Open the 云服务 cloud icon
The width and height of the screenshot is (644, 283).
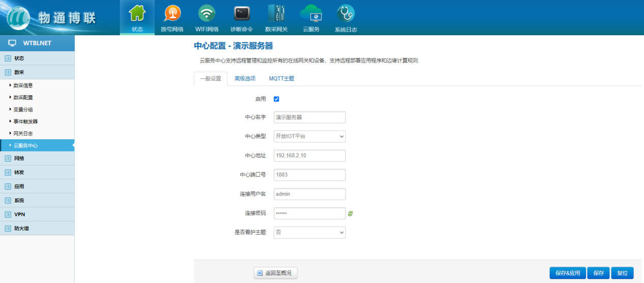click(x=311, y=14)
